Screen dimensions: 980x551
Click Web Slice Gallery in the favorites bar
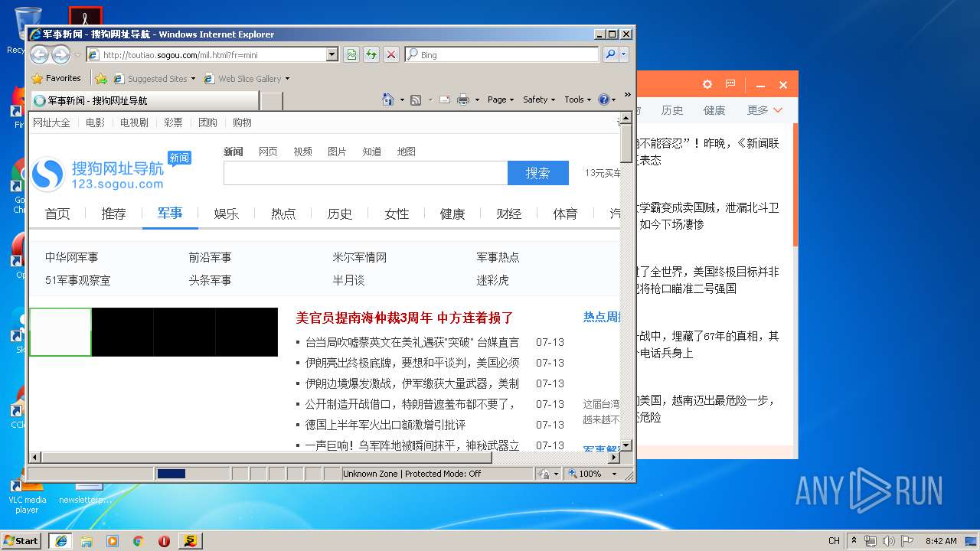coord(247,78)
